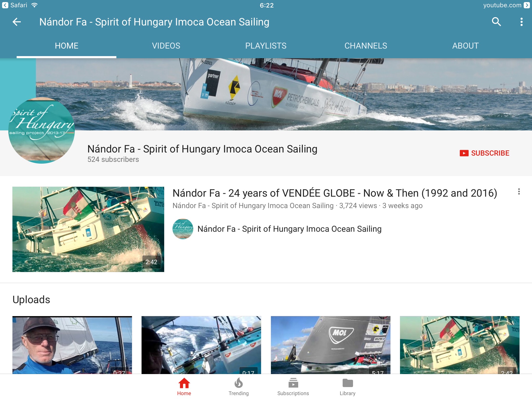Switch to the PLAYLISTS tab
The image size is (532, 399).
click(x=266, y=46)
